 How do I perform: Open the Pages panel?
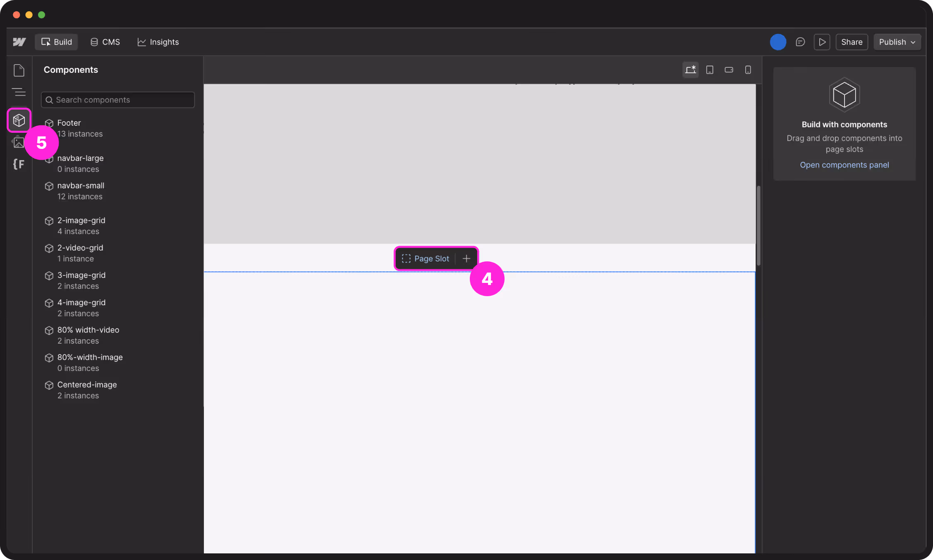point(19,70)
